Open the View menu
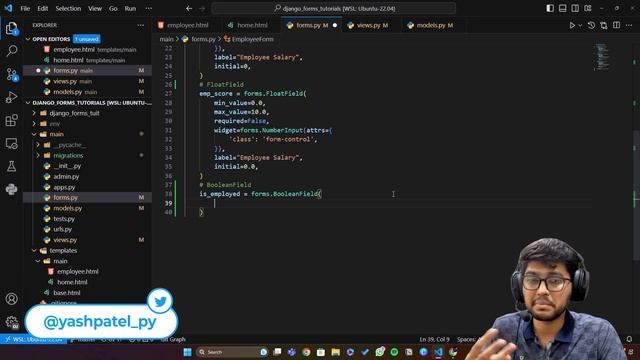The height and width of the screenshot is (360, 640). point(95,8)
